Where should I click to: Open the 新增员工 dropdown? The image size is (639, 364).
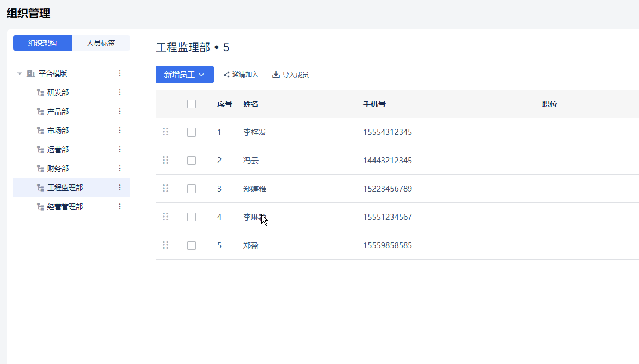185,75
